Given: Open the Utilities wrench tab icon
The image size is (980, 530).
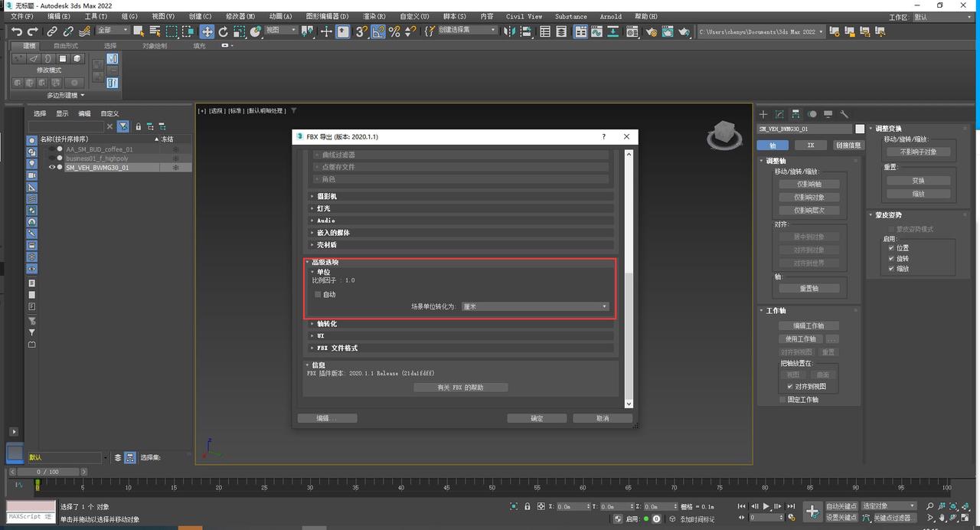Looking at the screenshot, I should [844, 114].
